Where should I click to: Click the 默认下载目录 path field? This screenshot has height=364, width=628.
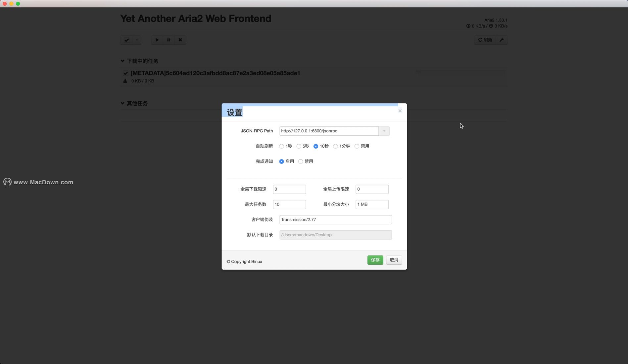pos(336,235)
